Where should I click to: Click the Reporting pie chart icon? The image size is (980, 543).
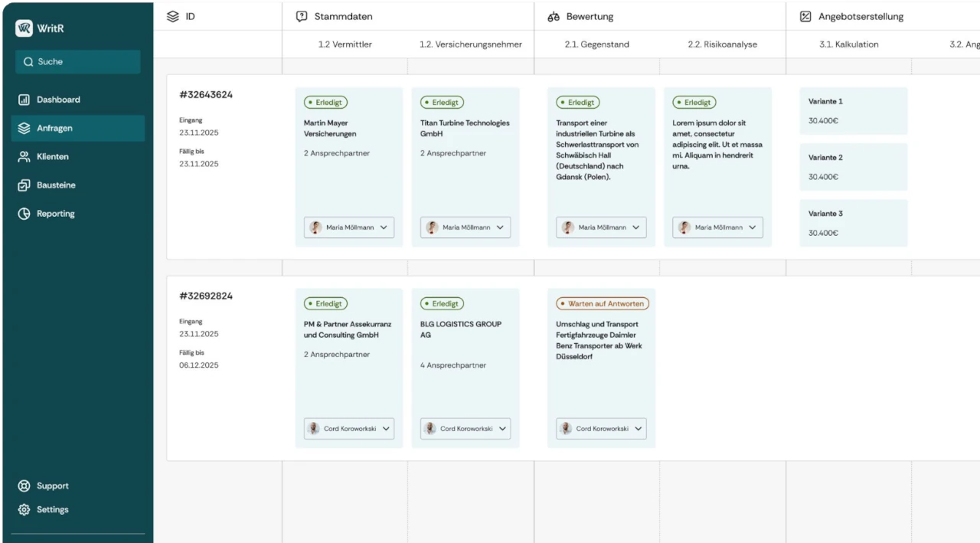[x=24, y=214]
